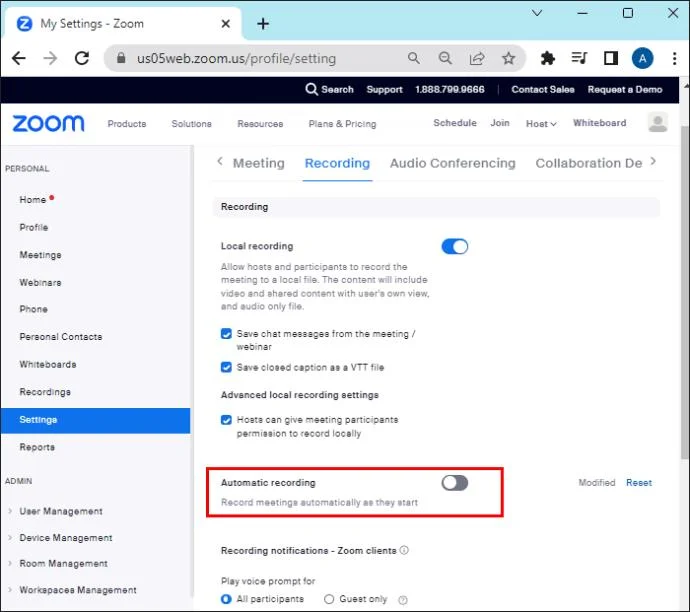
Task: Click info icon next to Recording notifications
Action: (x=404, y=550)
